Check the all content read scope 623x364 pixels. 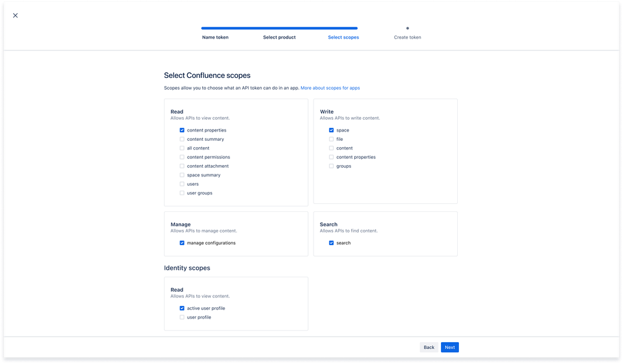pos(182,148)
